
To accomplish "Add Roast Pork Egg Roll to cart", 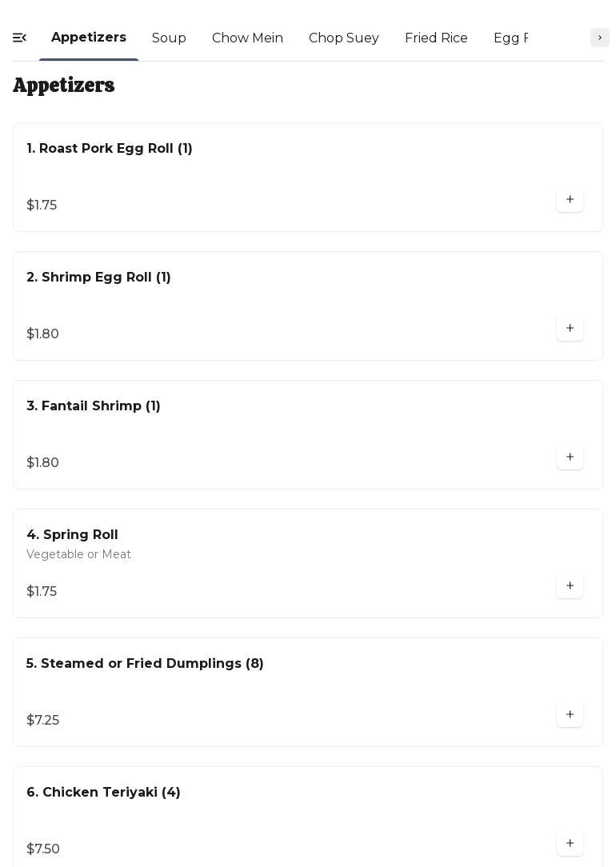I will [x=570, y=200].
